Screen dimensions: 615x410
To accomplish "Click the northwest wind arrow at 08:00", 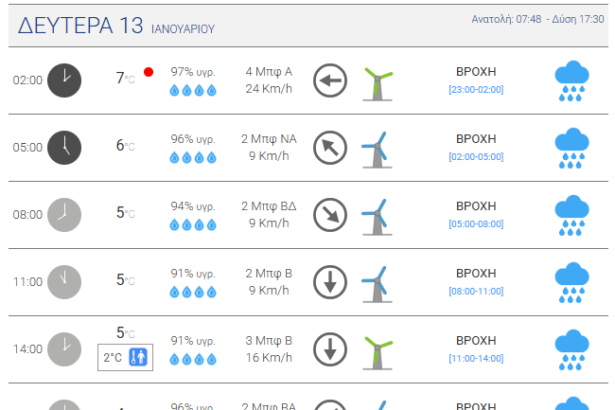I will [330, 215].
